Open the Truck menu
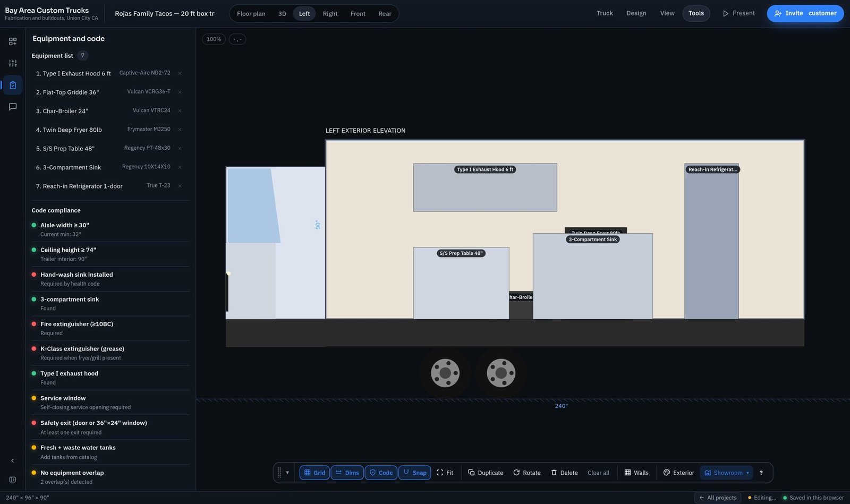 click(605, 13)
